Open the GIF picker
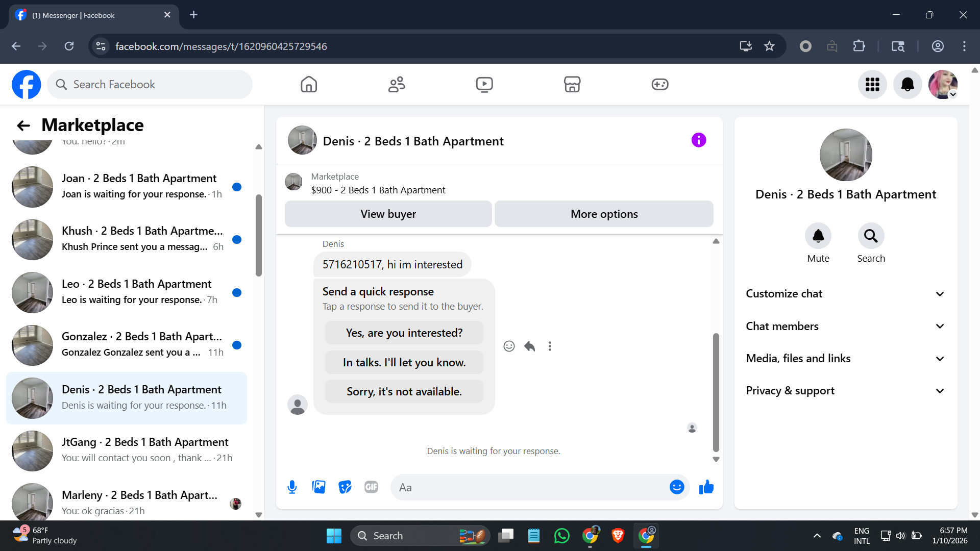The width and height of the screenshot is (980, 551). [371, 487]
